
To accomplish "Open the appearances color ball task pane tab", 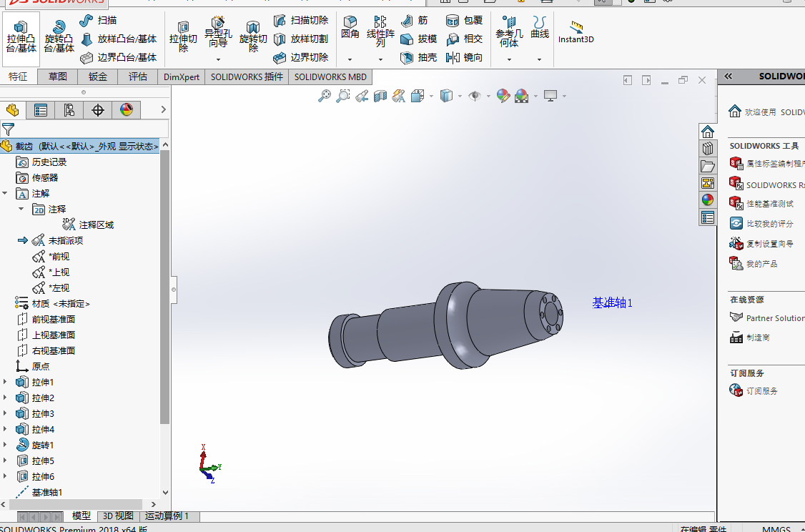I will (708, 199).
